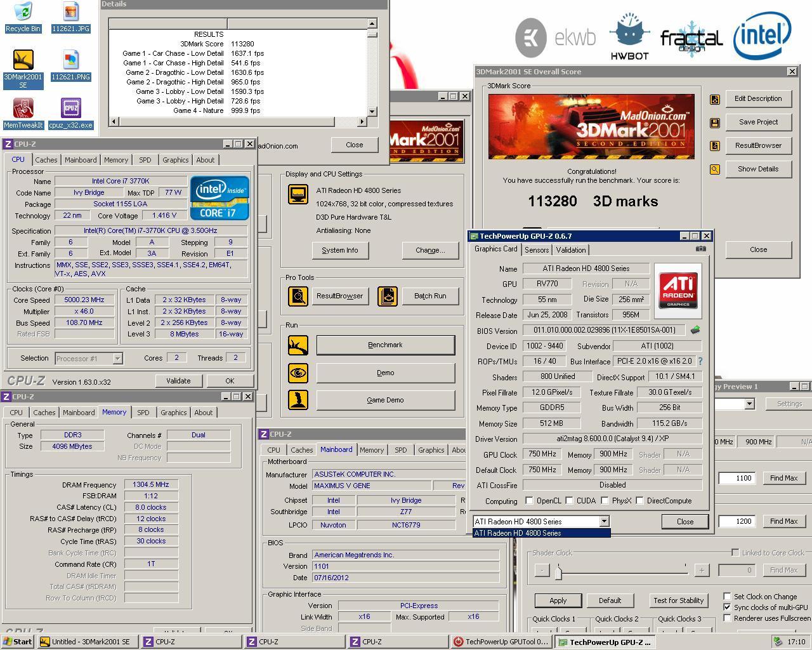Click the Edit Description note icon
The image size is (812, 650).
[x=715, y=99]
